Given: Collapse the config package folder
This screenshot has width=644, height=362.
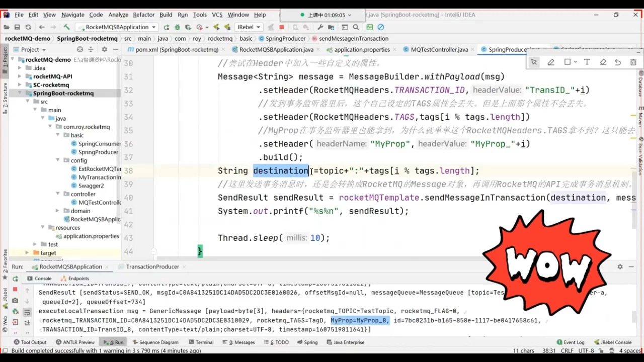Looking at the screenshot, I should pos(58,160).
